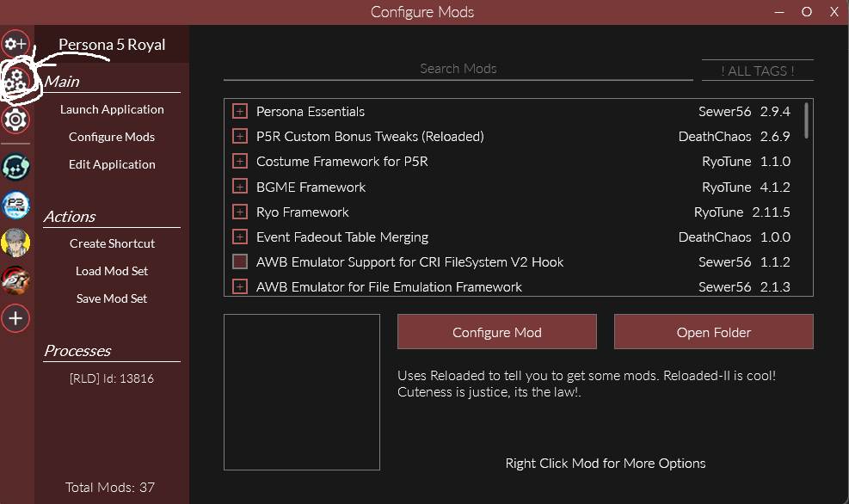Click version 1.1.0 of Costume Framework
Viewport: 849px width, 504px height.
(775, 162)
